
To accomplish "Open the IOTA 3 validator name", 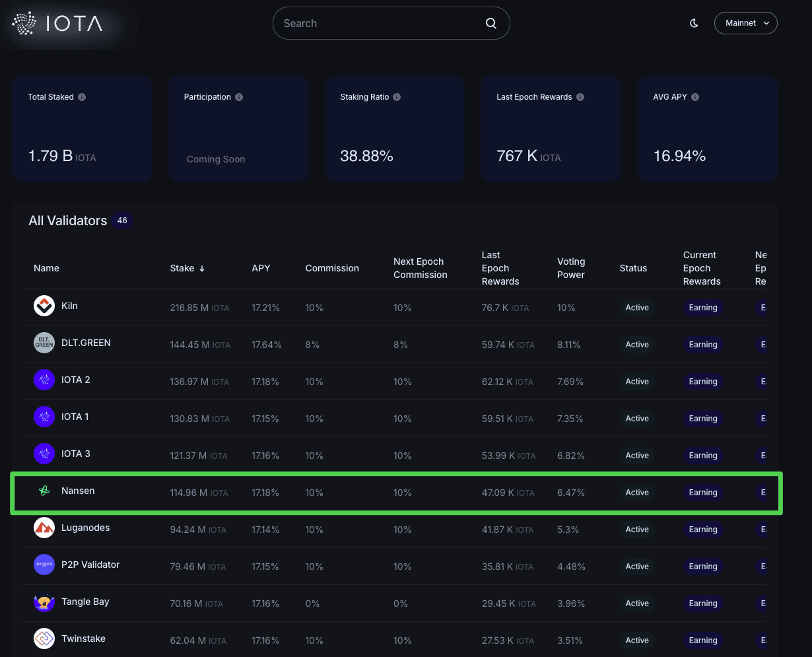I will [76, 454].
